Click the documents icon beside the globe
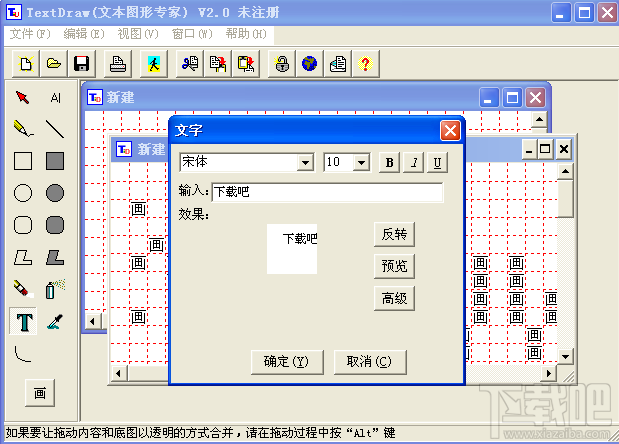 338,64
